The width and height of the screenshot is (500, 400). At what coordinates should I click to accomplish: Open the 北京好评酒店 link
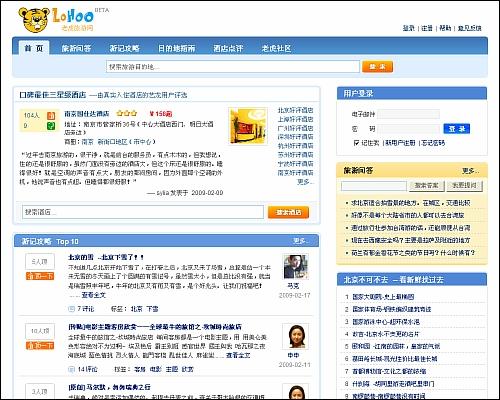pyautogui.click(x=295, y=110)
